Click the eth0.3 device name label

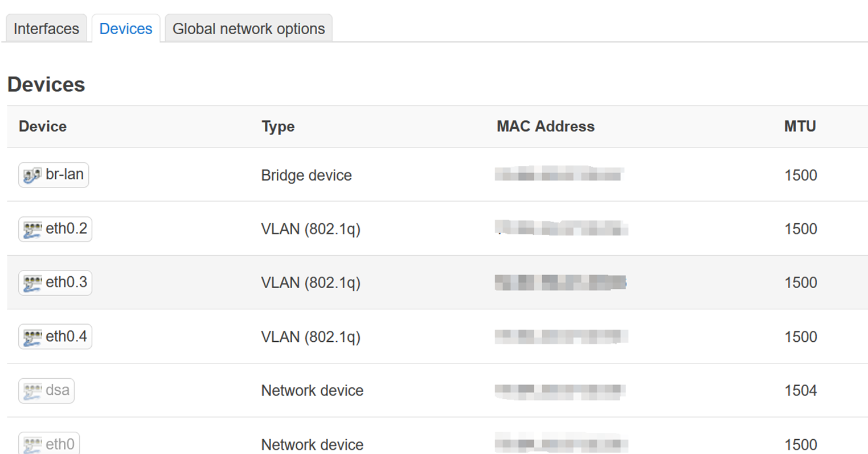(x=67, y=282)
